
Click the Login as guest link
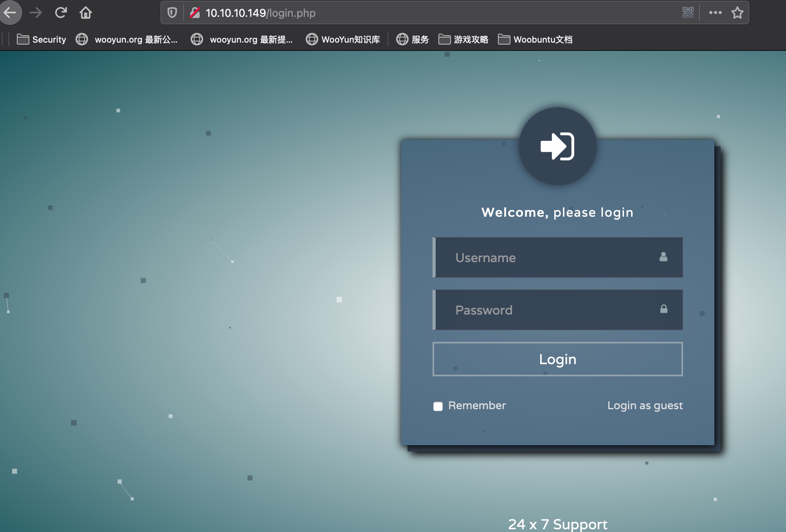645,406
